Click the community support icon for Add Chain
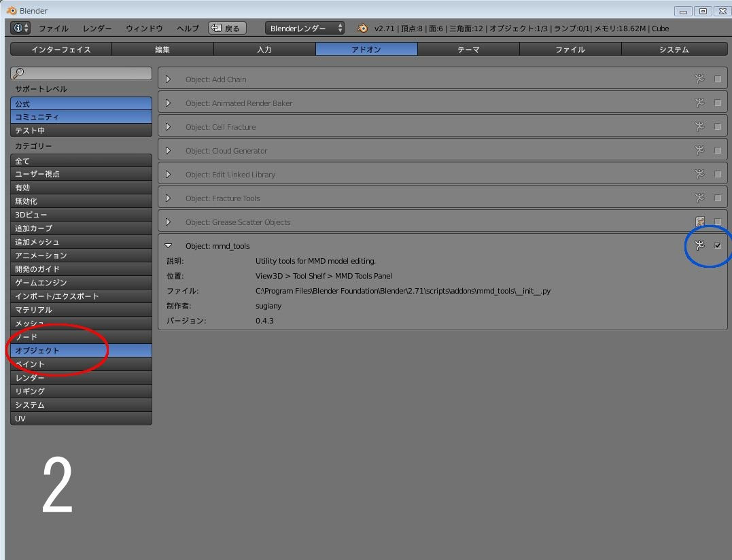This screenshot has width=732, height=560. point(699,80)
